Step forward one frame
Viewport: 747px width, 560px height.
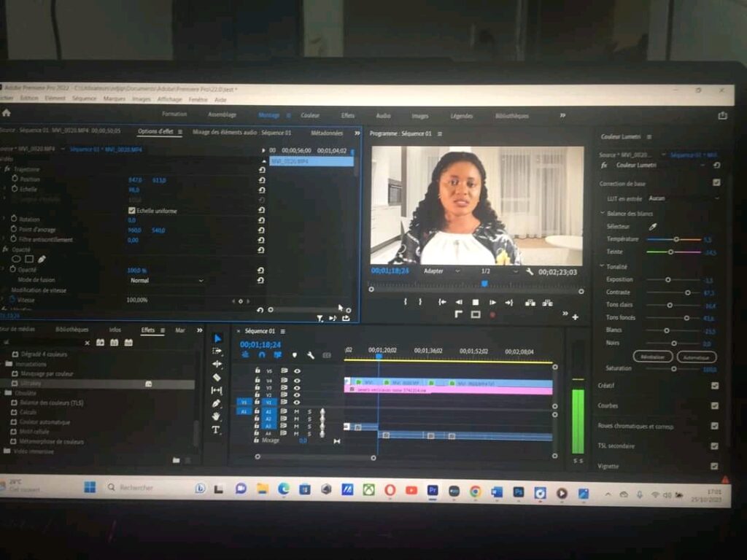(492, 303)
